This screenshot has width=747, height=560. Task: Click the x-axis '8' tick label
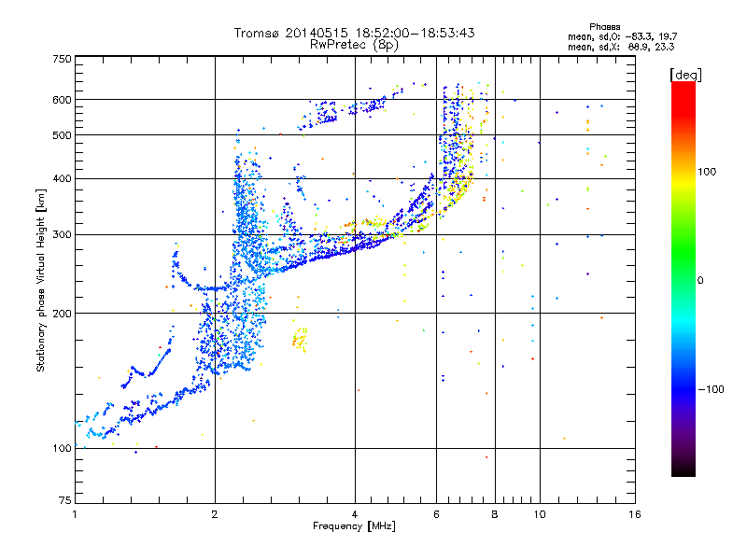[495, 514]
